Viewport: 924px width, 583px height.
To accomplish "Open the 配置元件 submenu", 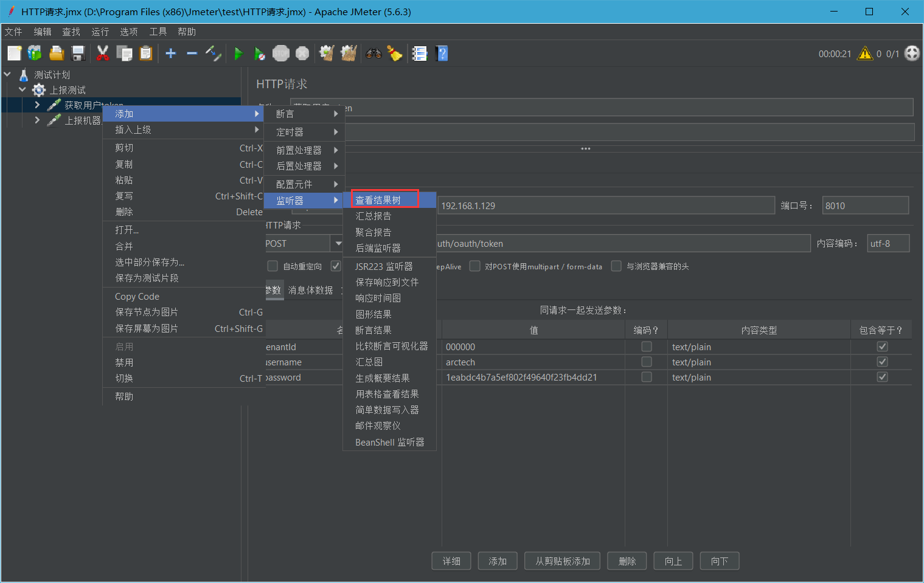I will [304, 184].
